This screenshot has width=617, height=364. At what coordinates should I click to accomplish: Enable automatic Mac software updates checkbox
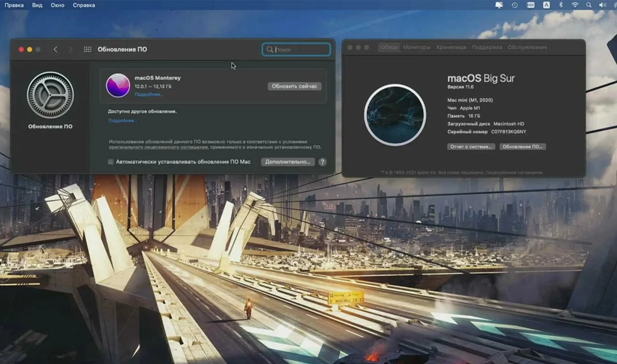(x=111, y=161)
